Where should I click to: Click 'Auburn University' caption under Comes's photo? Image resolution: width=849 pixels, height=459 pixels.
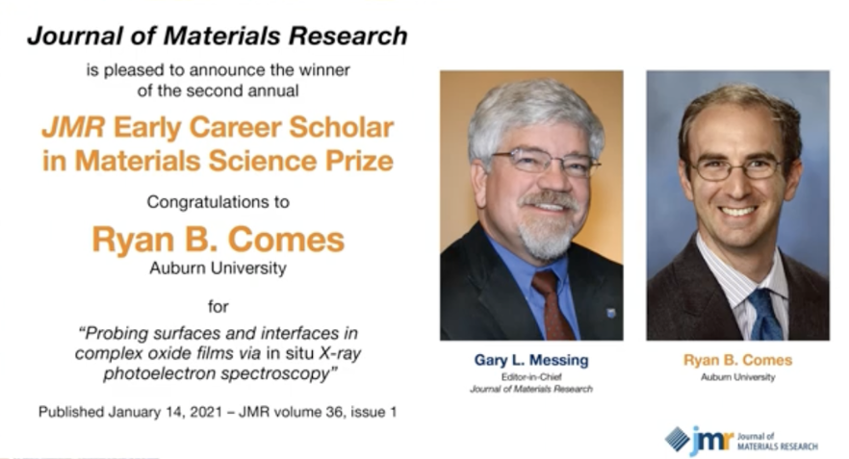click(737, 377)
